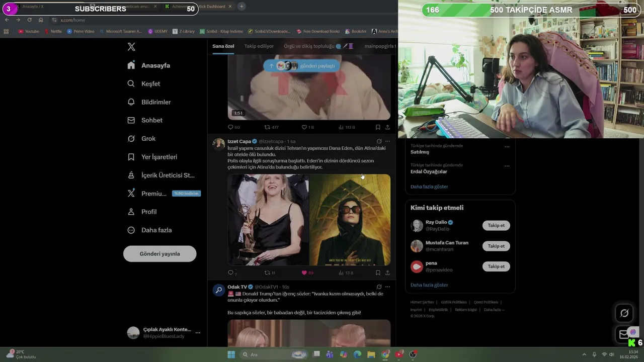Like the video post with 1 B likes
644x362 pixels.
[x=307, y=127]
